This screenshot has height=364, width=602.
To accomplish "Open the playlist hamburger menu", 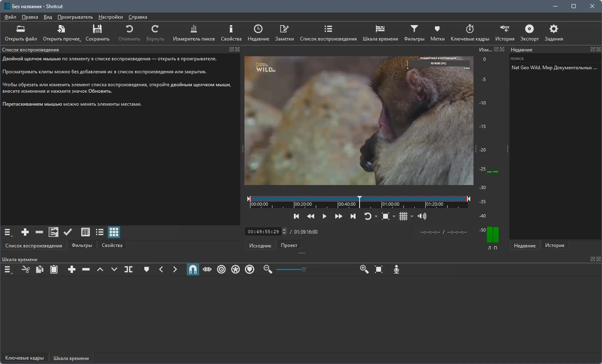I will point(8,232).
